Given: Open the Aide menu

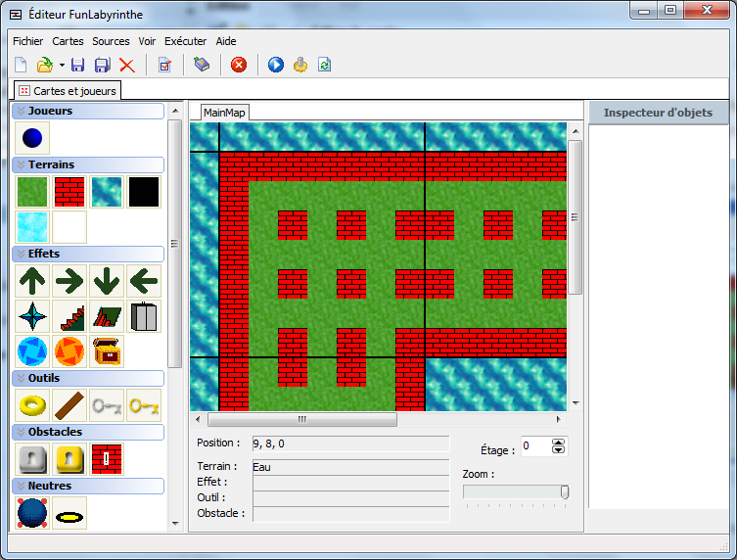Looking at the screenshot, I should pos(226,41).
